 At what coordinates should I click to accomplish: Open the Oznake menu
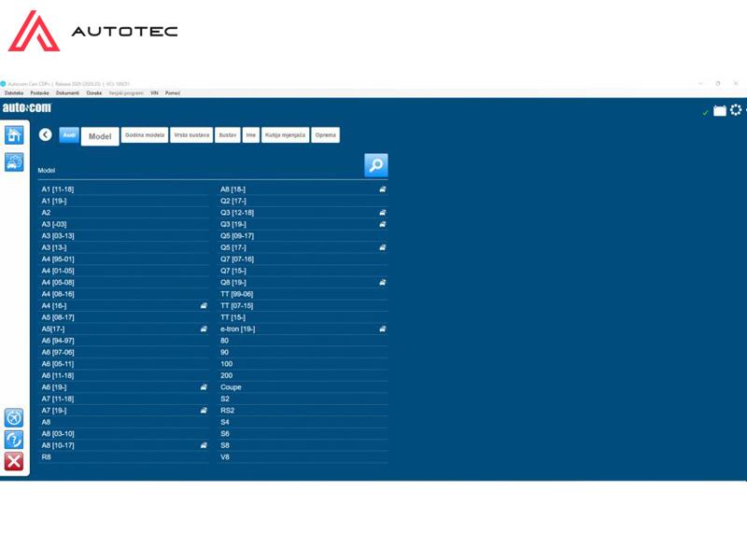[94, 93]
